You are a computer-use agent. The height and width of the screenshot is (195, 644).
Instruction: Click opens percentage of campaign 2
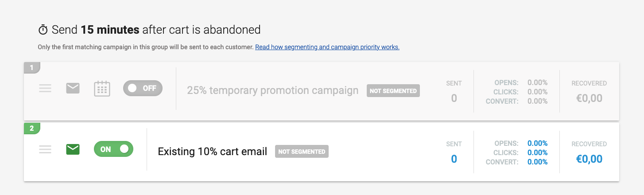(537, 144)
